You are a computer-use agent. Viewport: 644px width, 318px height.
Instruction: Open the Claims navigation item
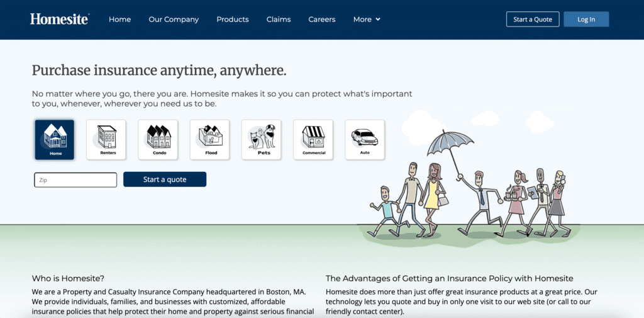pos(279,20)
